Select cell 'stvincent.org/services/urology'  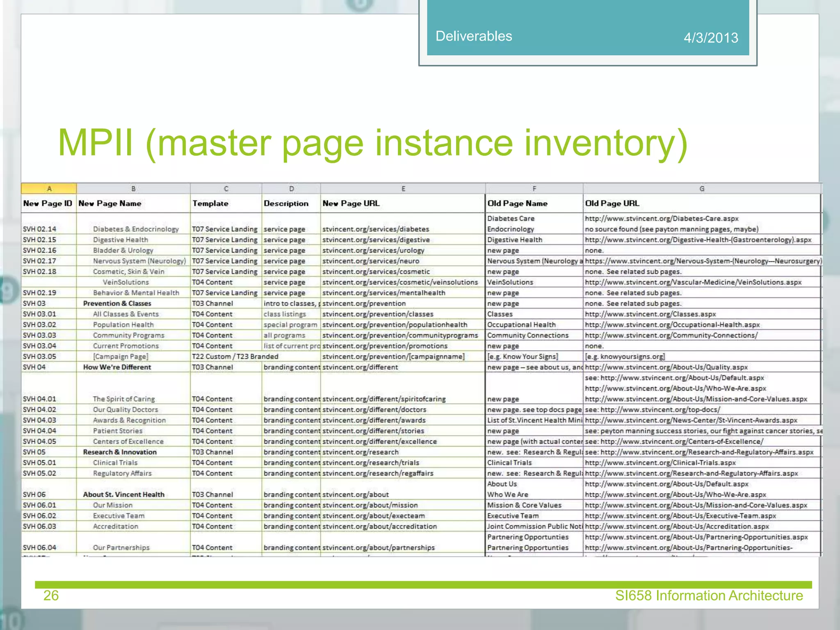click(x=403, y=250)
